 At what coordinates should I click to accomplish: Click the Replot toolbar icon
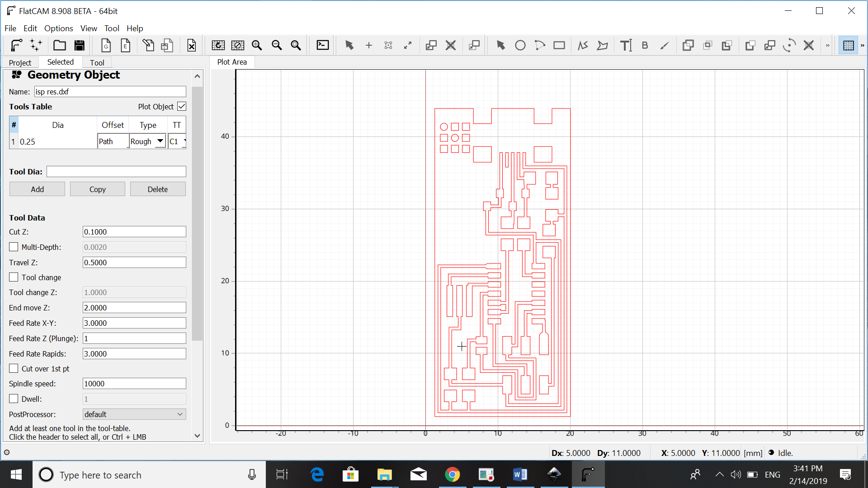[x=218, y=45]
